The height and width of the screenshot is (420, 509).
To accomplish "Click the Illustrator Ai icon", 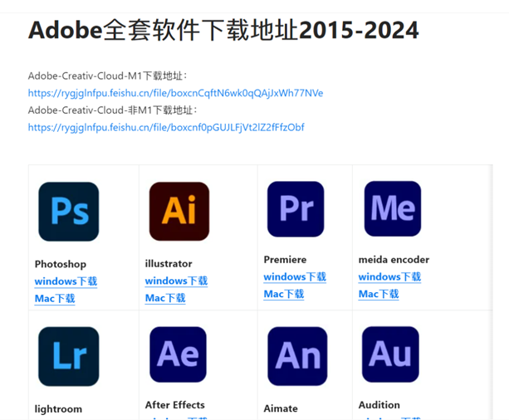I will [179, 212].
